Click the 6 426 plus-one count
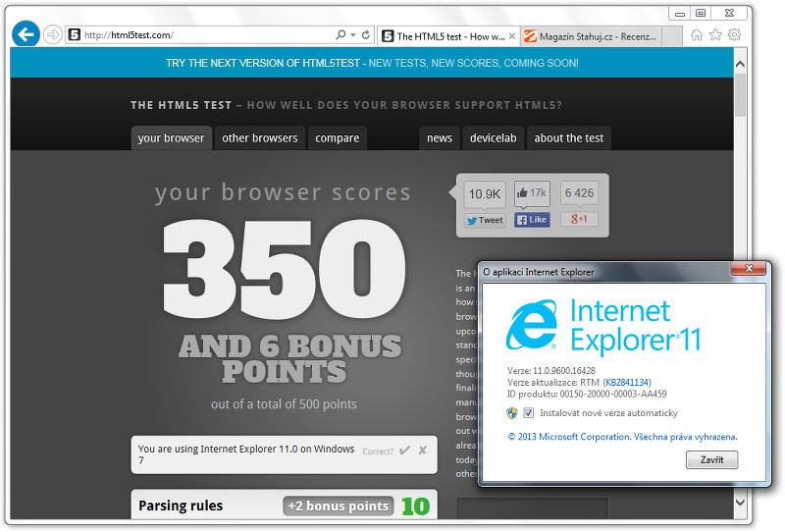 pyautogui.click(x=579, y=192)
